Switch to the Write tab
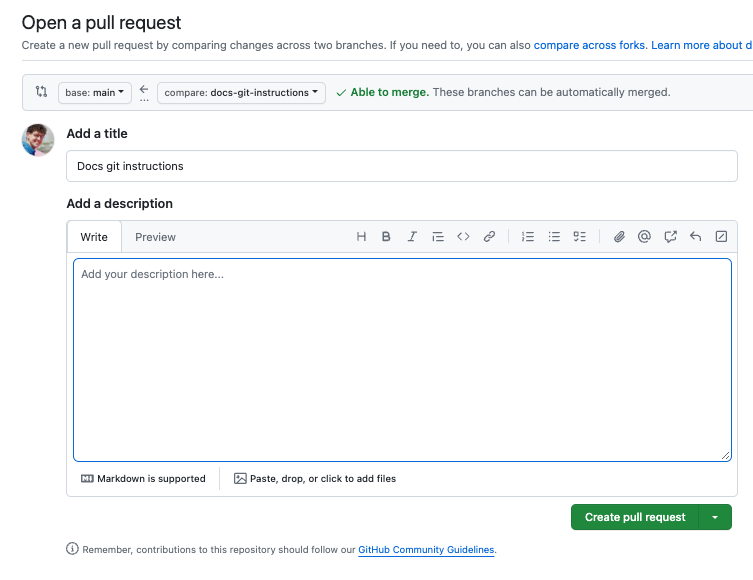Screen dimensions: 753x580 coord(94,237)
